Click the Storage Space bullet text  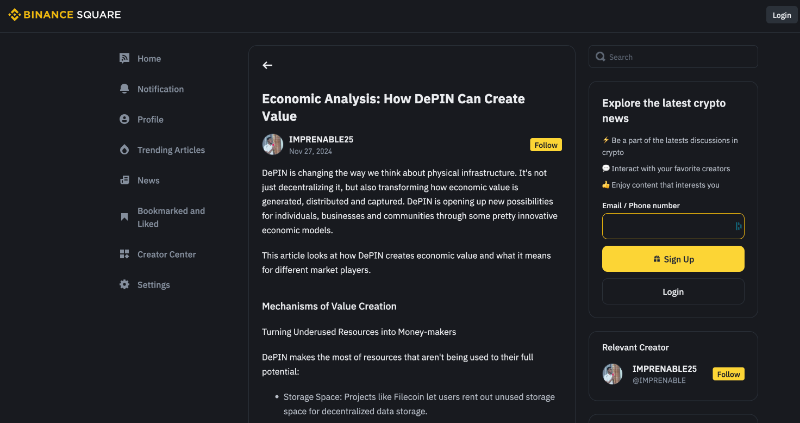pos(419,404)
